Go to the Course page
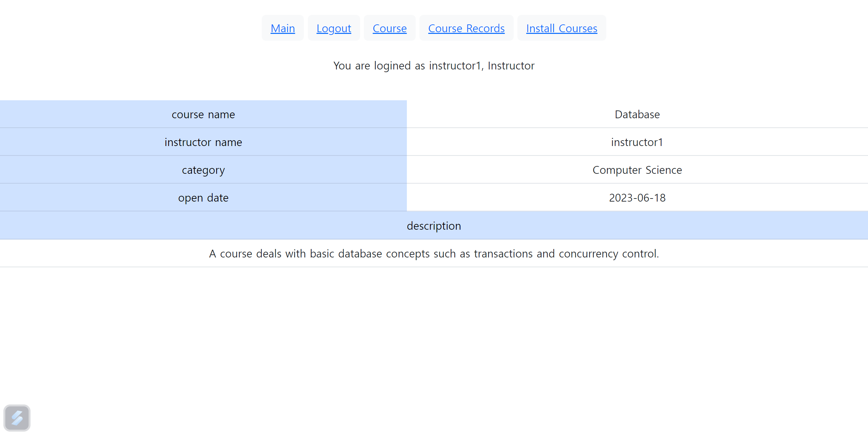The height and width of the screenshot is (437, 868). 390,28
